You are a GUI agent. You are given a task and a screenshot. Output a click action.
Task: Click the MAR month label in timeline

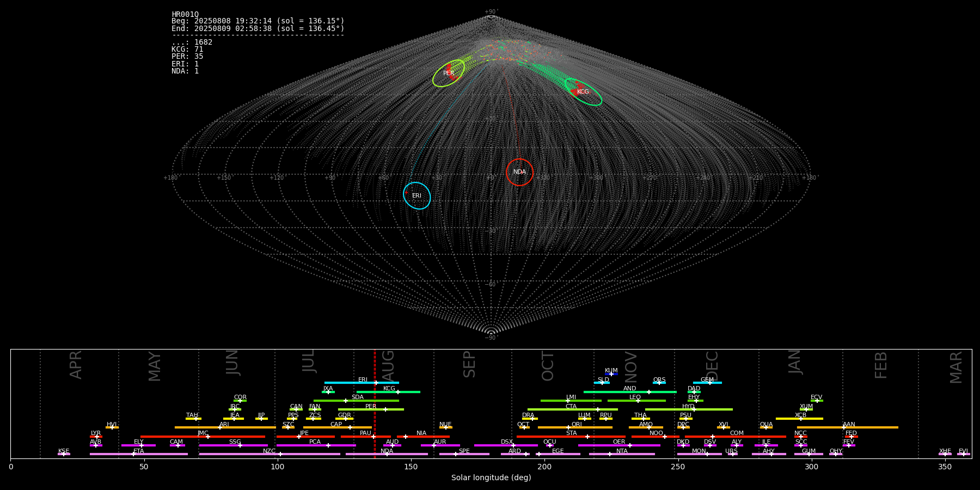pos(956,367)
